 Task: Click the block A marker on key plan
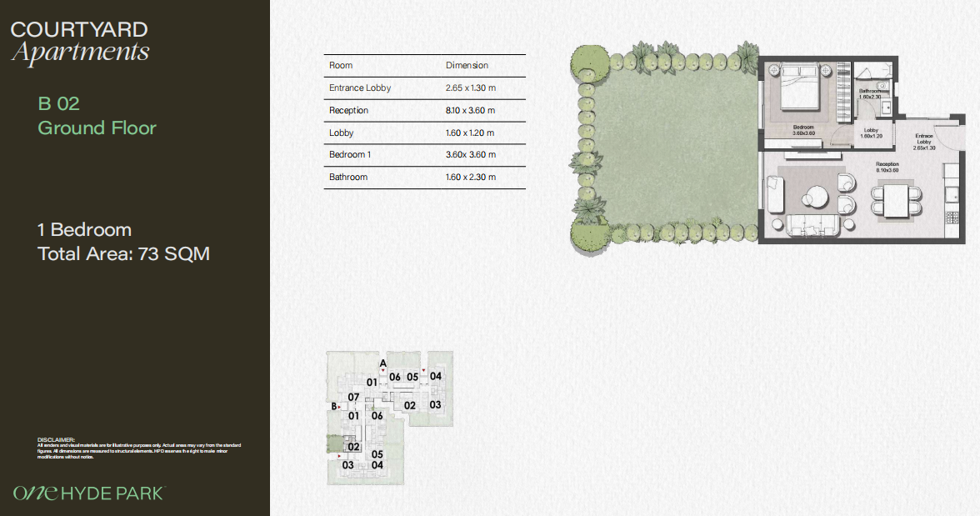(x=383, y=363)
